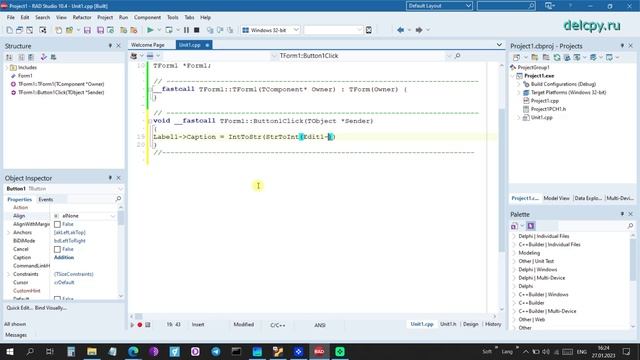Click the sort icon in the Structure toolbar
Image resolution: width=640 pixels, height=360 pixels.
tap(9, 57)
